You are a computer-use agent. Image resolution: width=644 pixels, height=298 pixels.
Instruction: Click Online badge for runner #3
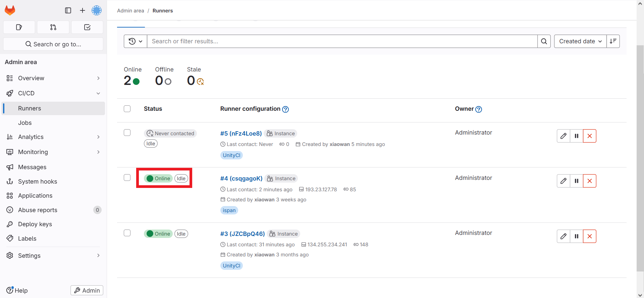158,234
